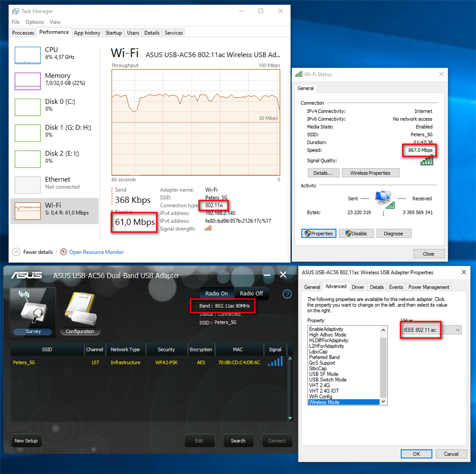This screenshot has width=476, height=474.
Task: Select the USB Switch Mode property
Action: coord(344,380)
